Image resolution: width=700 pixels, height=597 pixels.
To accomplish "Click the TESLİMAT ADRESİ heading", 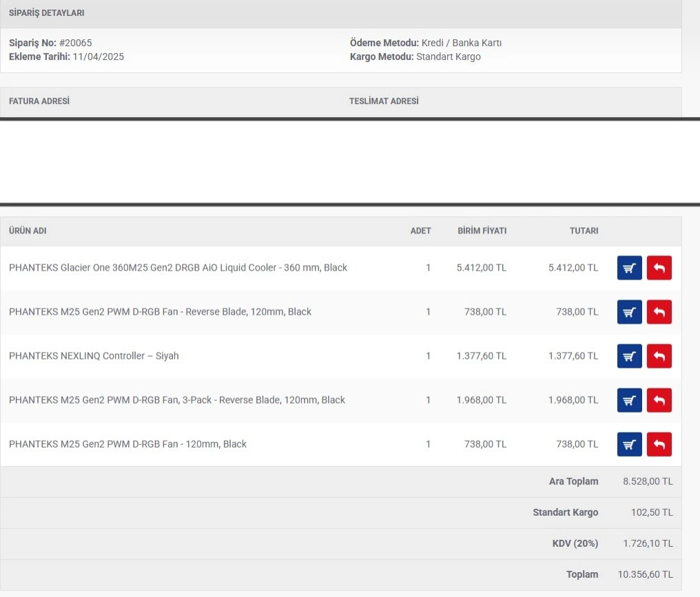I will (384, 101).
